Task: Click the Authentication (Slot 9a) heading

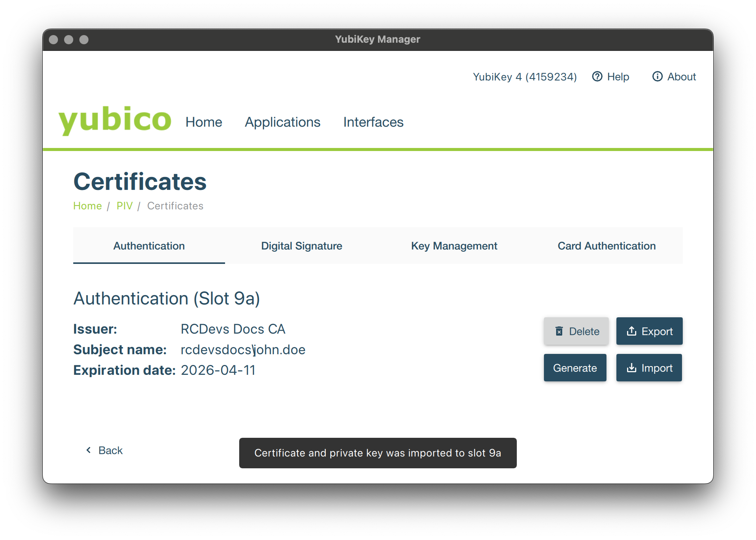Action: [x=167, y=298]
